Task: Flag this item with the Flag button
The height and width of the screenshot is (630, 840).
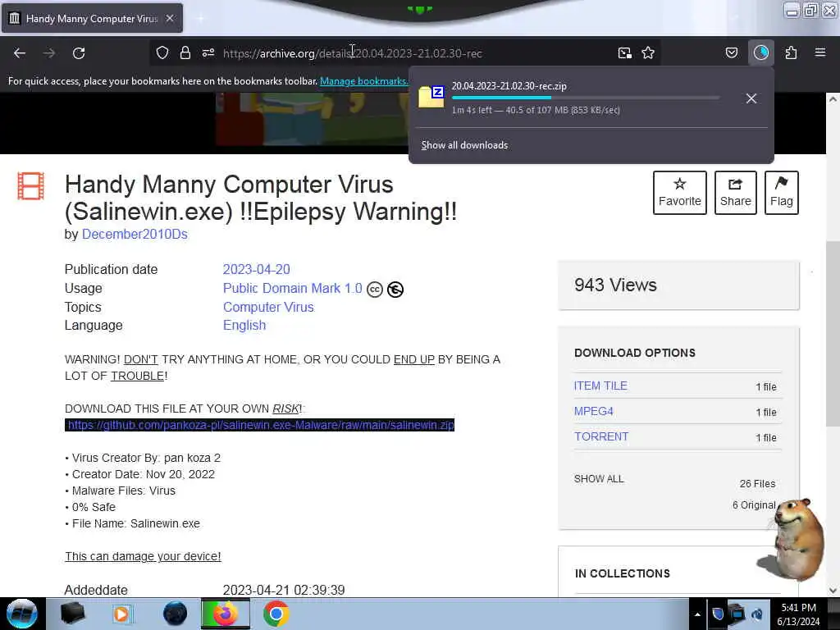Action: (782, 193)
